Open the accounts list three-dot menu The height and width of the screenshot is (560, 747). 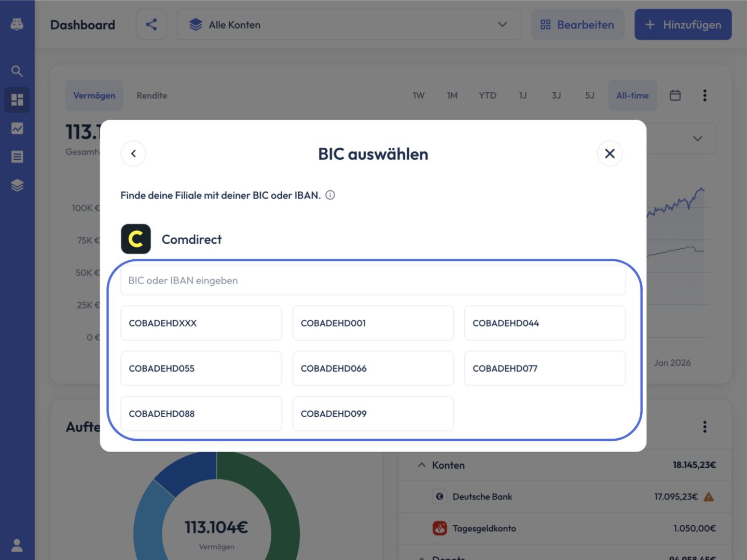click(x=704, y=427)
